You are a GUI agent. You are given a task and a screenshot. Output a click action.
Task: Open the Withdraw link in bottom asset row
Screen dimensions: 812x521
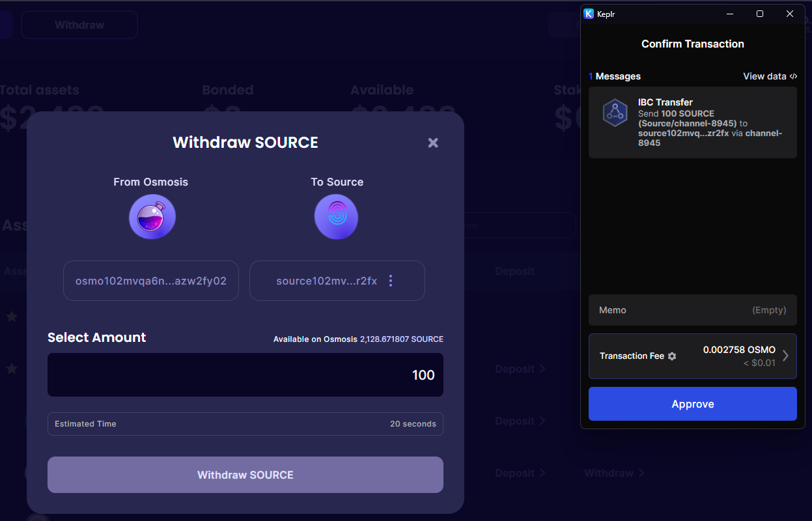tap(613, 473)
